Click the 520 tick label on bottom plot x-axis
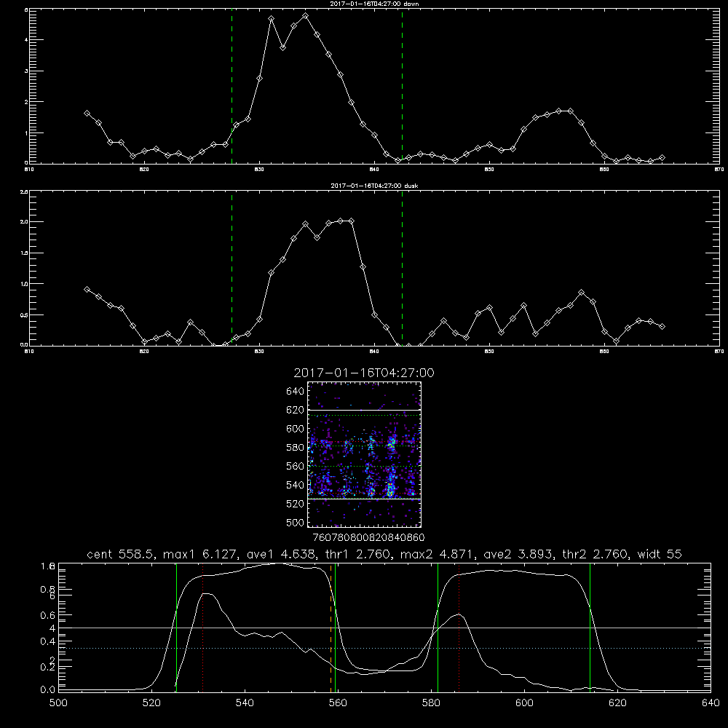Image resolution: width=728 pixels, height=728 pixels. point(151,703)
